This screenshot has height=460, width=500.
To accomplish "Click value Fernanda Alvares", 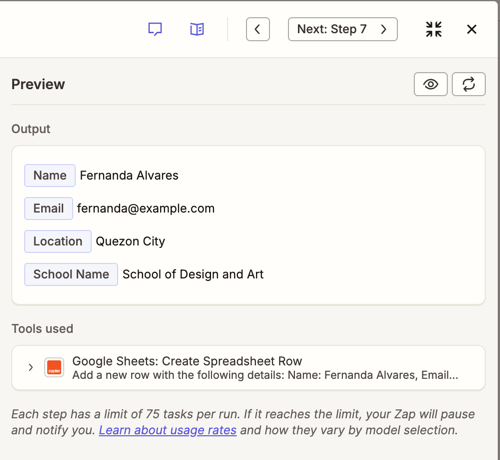I will point(129,175).
